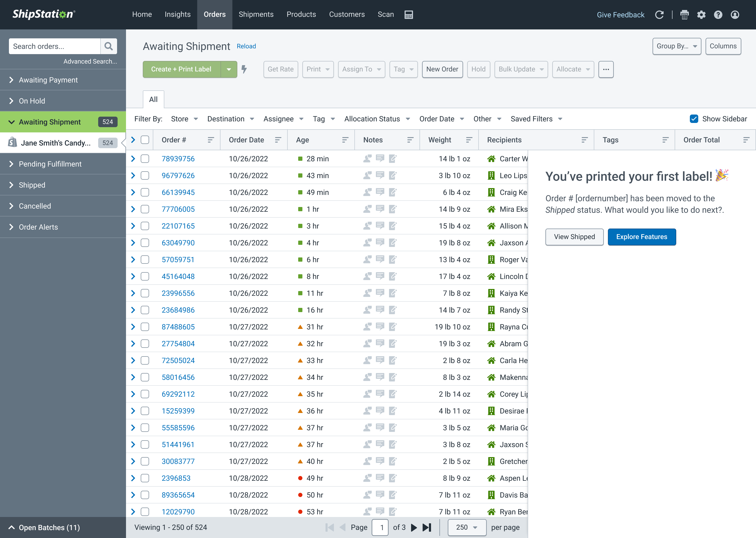Click the search magnifier icon
The height and width of the screenshot is (538, 756).
click(109, 46)
